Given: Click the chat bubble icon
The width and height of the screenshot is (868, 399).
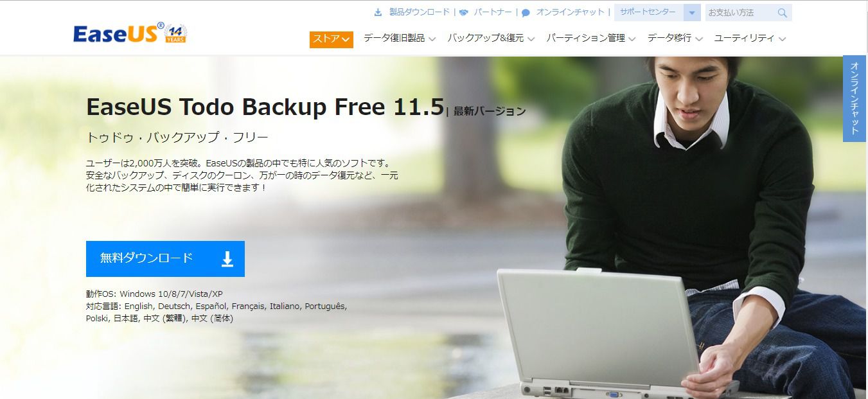Looking at the screenshot, I should (x=526, y=13).
